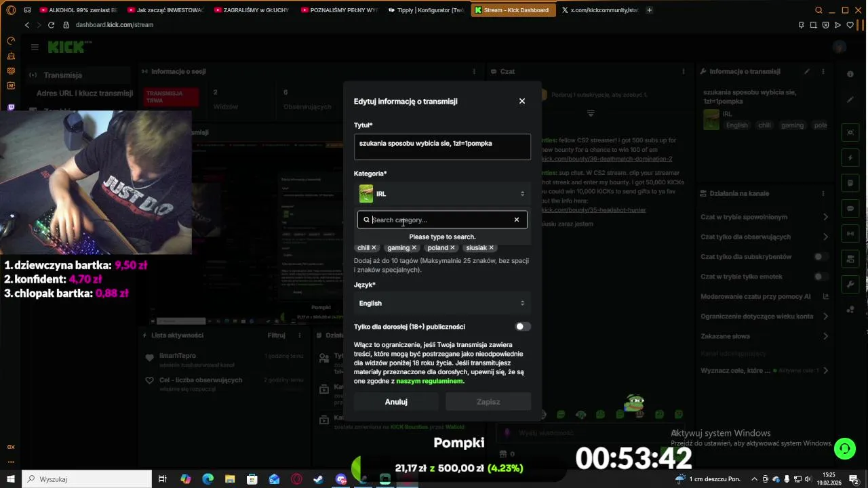The width and height of the screenshot is (868, 488).
Task: Focus the Search category input
Action: [441, 220]
